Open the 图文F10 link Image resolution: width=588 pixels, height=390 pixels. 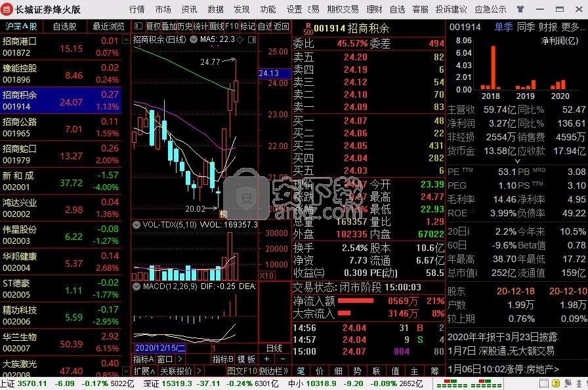(x=242, y=371)
